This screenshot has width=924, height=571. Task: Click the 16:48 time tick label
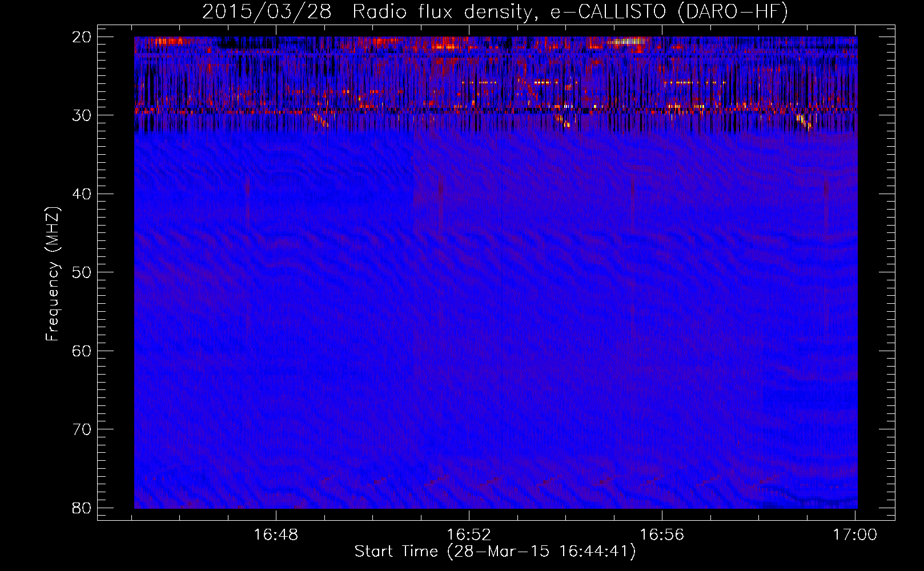(276, 534)
